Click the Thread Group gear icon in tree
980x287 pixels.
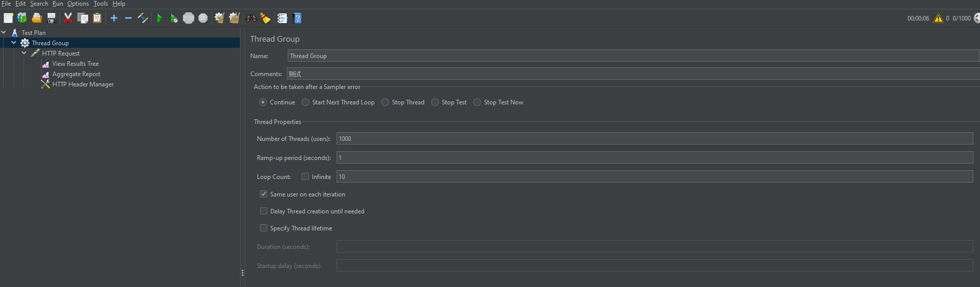click(25, 43)
